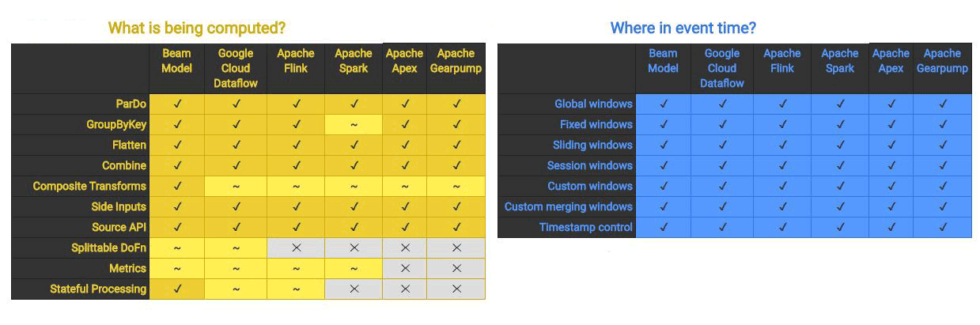Click the Apache Flink header in blue table
Image resolution: width=980 pixels, height=325 pixels.
[782, 61]
